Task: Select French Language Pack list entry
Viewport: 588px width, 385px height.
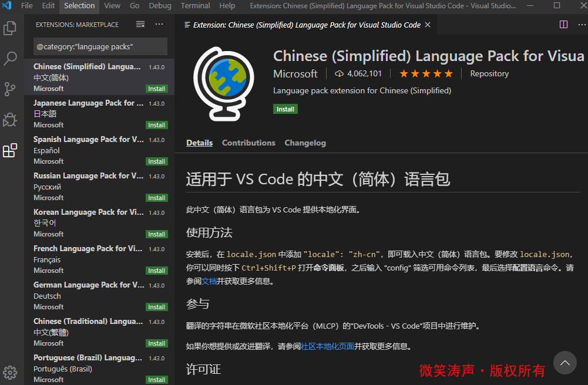Action: 99,259
